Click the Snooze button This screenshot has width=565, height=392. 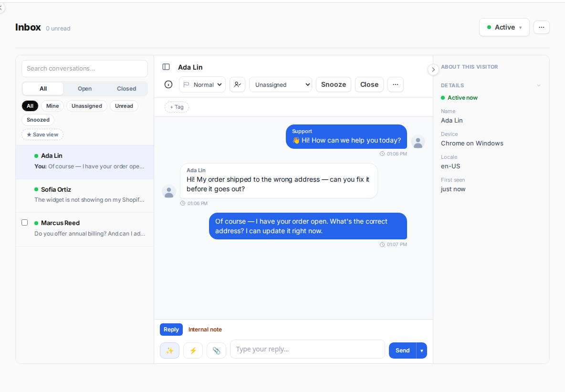[x=333, y=84]
